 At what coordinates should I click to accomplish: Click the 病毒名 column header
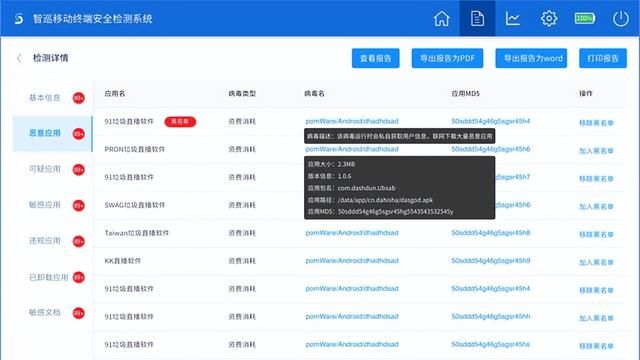pos(314,93)
